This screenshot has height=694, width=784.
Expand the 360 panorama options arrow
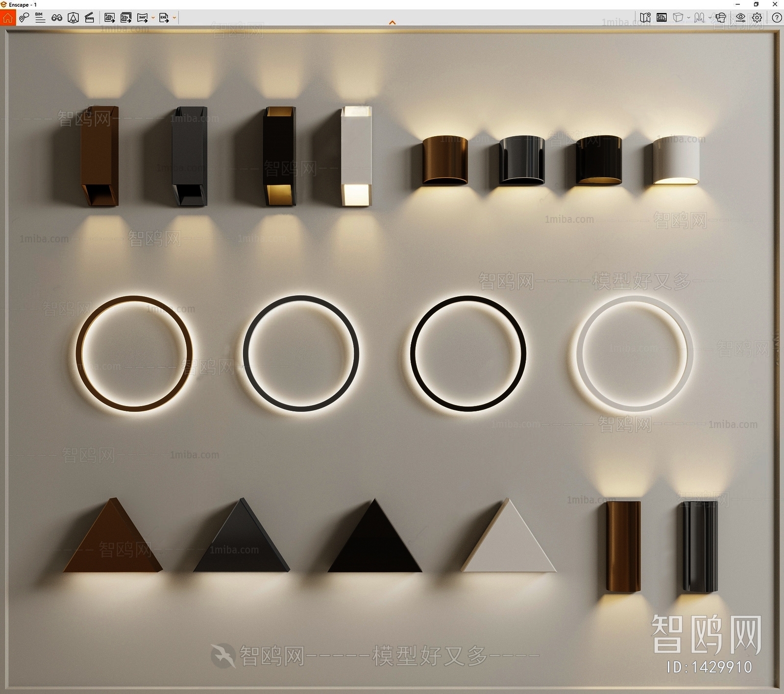tap(153, 18)
